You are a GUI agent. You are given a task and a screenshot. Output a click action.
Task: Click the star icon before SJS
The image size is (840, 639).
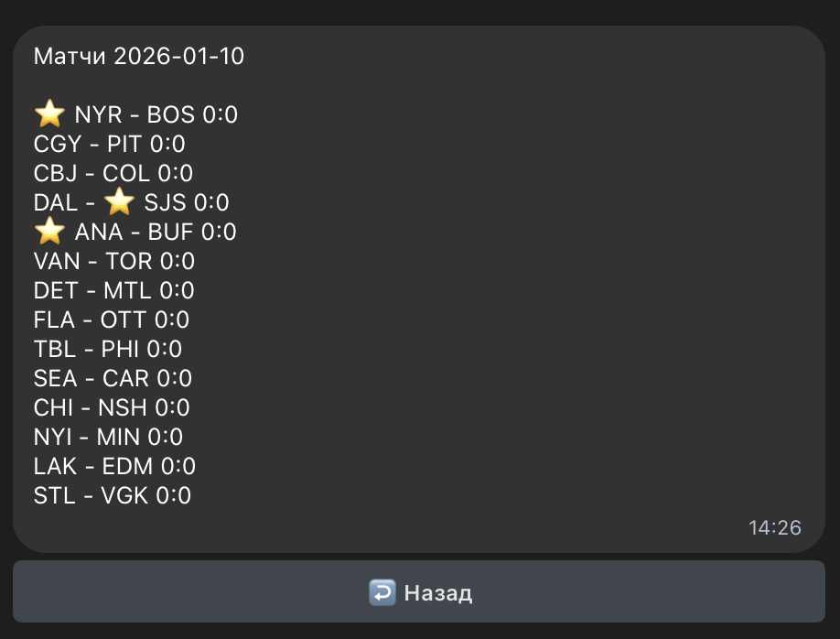119,202
